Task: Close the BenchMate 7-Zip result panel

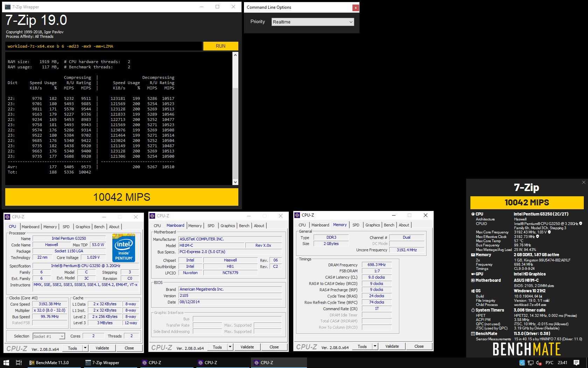Action: pos(583,182)
